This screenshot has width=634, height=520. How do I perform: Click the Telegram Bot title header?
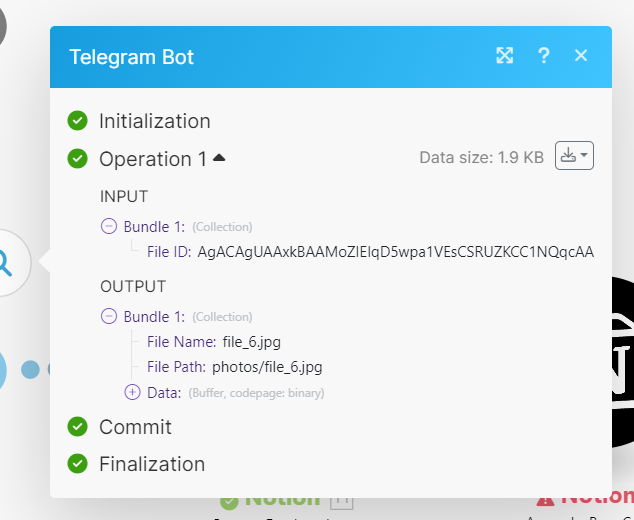click(x=132, y=57)
